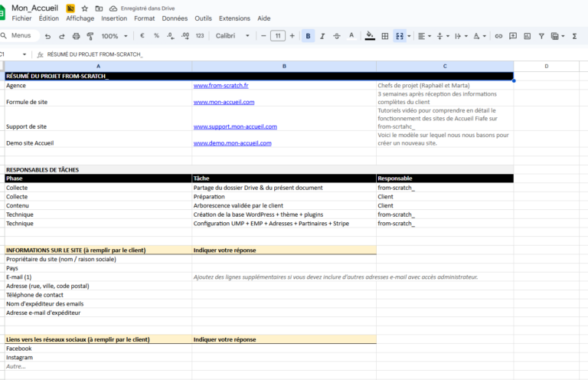Viewport: 588px width, 380px height.
Task: Click the font size input field
Action: [x=278, y=36]
